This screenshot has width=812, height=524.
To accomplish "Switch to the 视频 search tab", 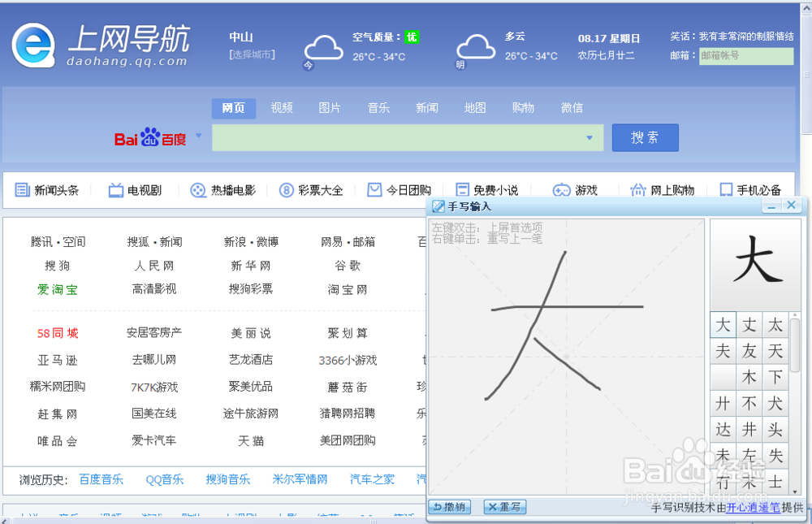I will coord(282,108).
